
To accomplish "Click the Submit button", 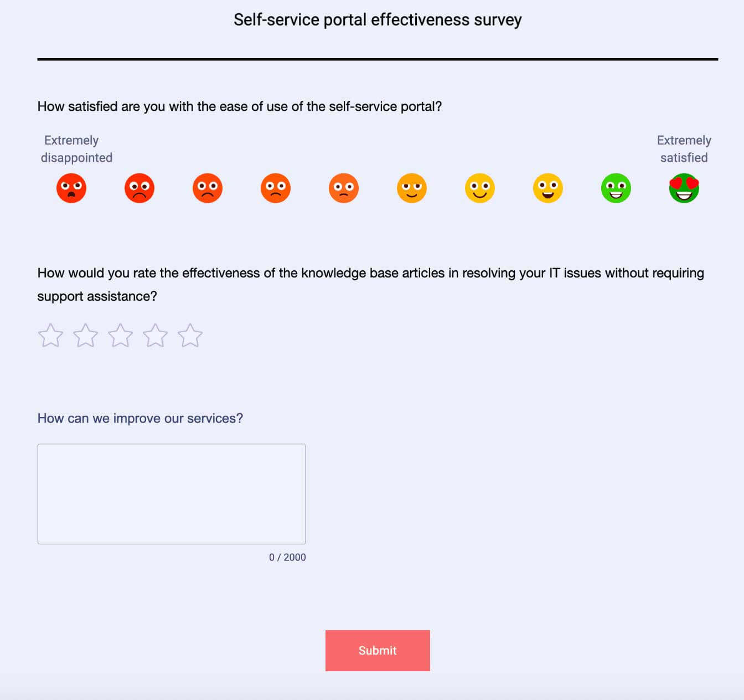I will tap(378, 650).
